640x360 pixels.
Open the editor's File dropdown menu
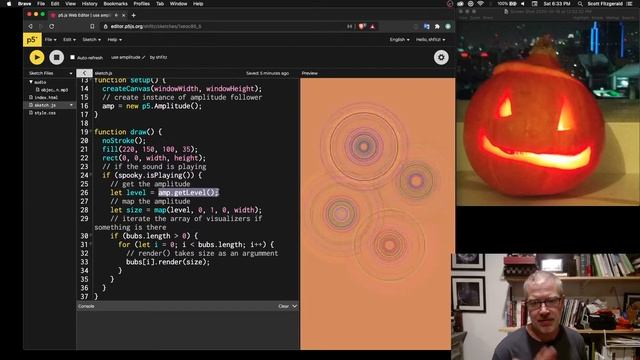[51, 40]
